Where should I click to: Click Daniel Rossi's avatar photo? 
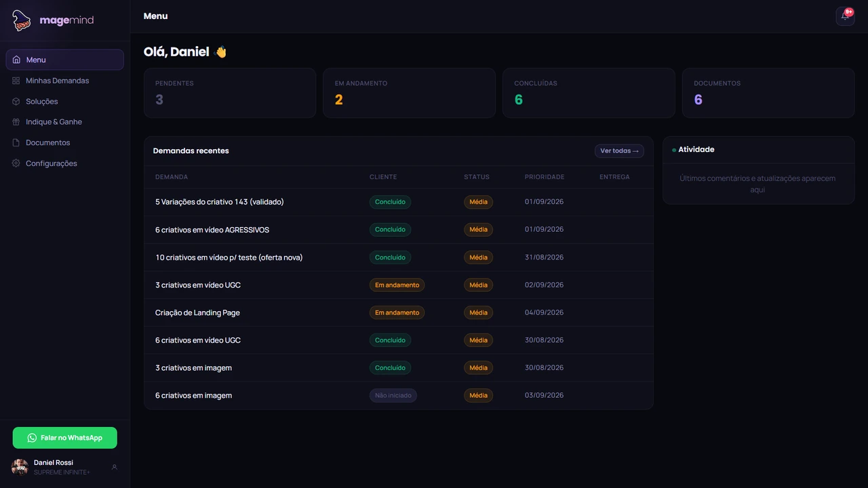20,467
